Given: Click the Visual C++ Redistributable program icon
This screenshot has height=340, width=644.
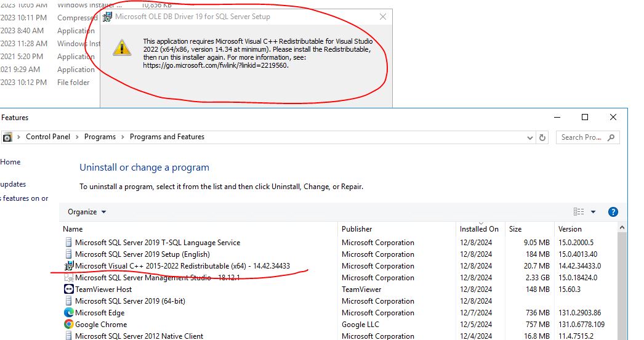Looking at the screenshot, I should point(68,265).
